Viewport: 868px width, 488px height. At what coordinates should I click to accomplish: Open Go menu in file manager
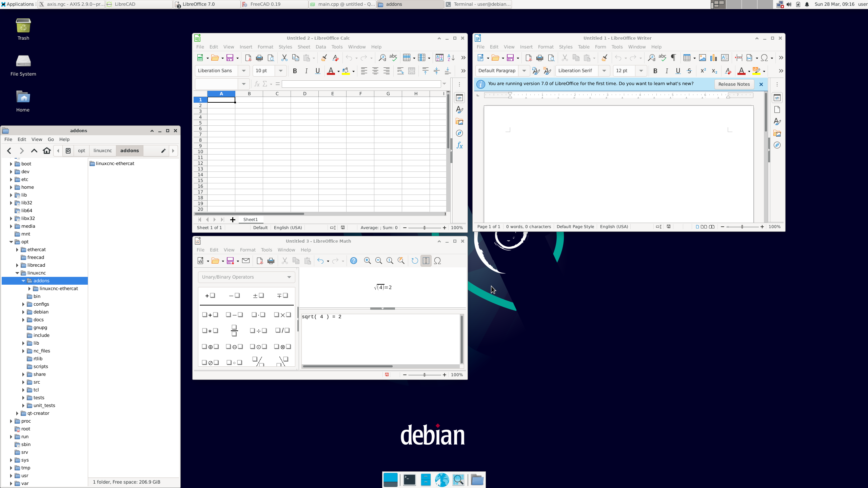click(51, 139)
